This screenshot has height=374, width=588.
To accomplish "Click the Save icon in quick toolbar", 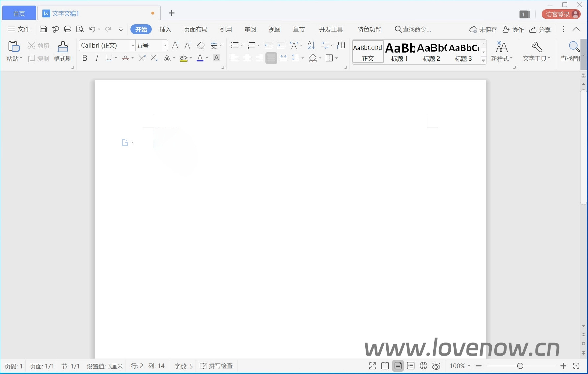I will [x=43, y=29].
